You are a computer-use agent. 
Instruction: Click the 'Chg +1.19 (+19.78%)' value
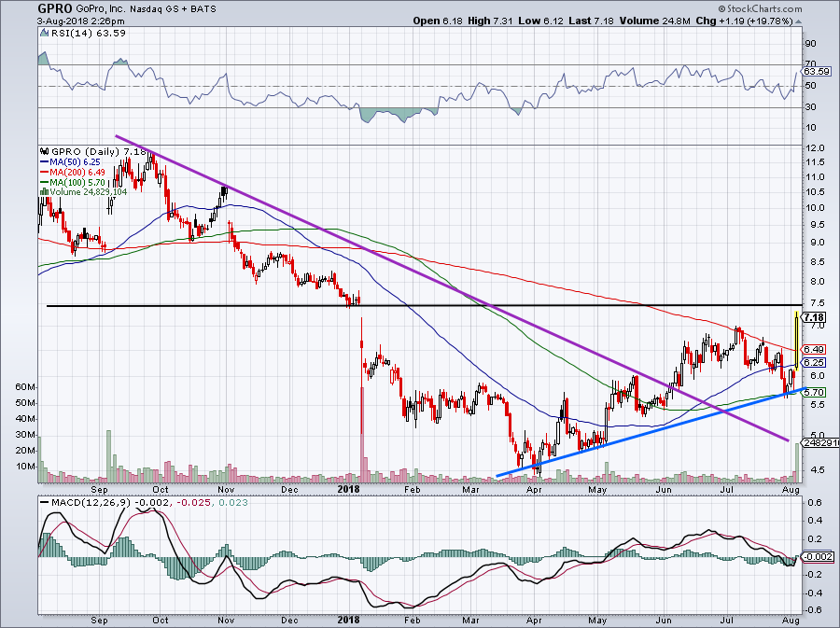click(x=744, y=21)
